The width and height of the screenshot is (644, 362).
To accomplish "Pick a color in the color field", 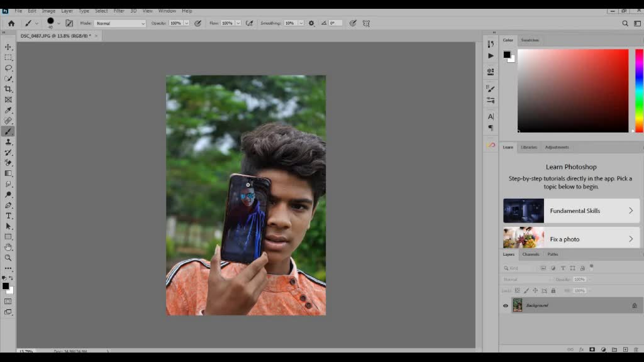I will tap(573, 90).
